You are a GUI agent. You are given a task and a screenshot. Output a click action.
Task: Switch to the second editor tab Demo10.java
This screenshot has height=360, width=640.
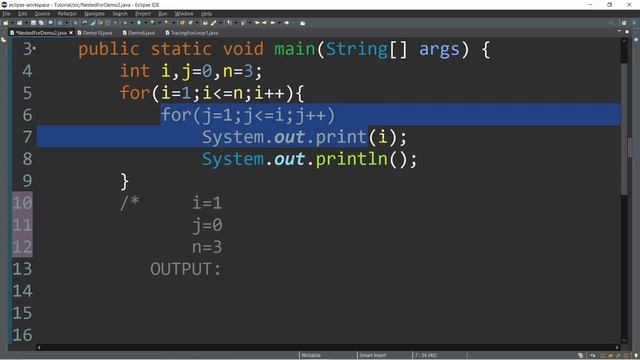(95, 33)
